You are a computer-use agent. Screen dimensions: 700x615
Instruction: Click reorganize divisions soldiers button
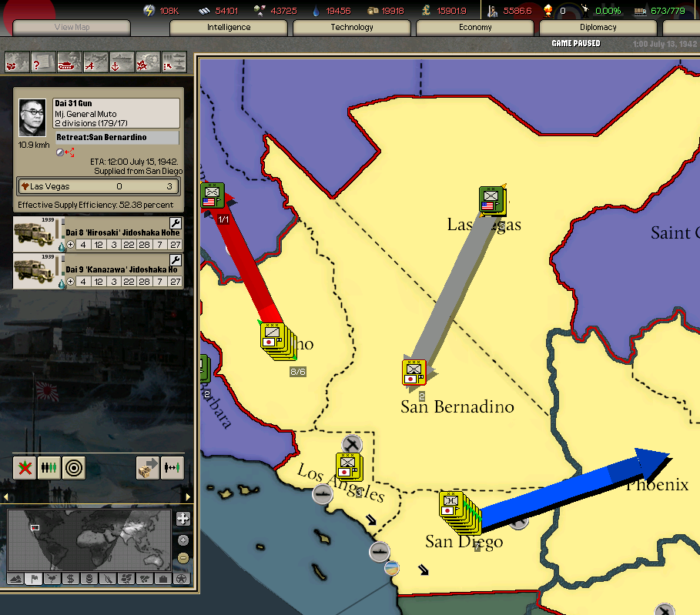[49, 467]
